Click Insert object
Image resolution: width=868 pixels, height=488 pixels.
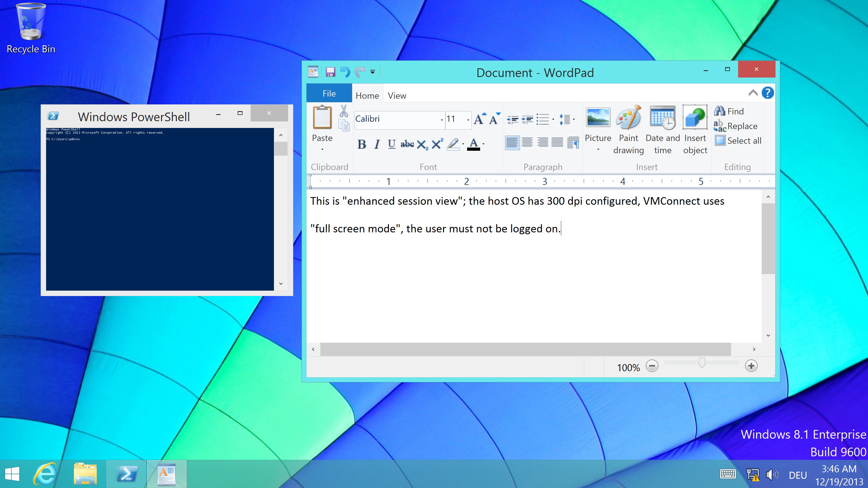pos(695,130)
